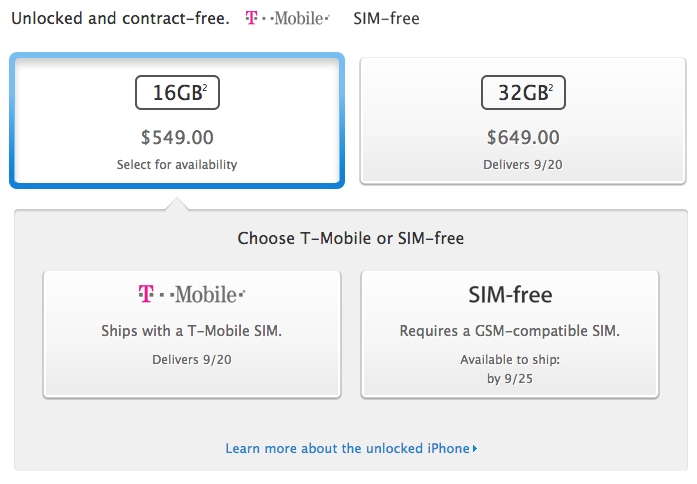Click the pink T-Mobile logo in the carrier card
Image resolution: width=697 pixels, height=484 pixels.
(x=192, y=294)
